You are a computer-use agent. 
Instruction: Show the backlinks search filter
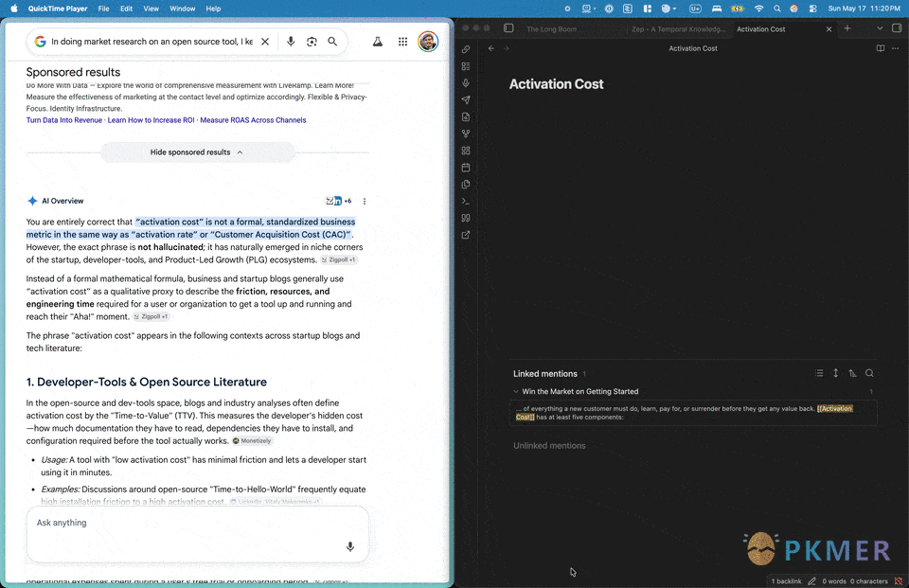[869, 373]
